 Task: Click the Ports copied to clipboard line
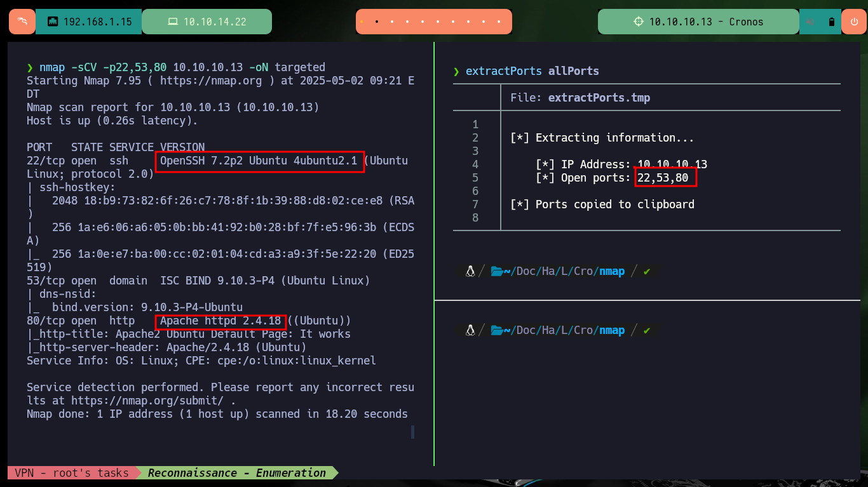(x=602, y=204)
